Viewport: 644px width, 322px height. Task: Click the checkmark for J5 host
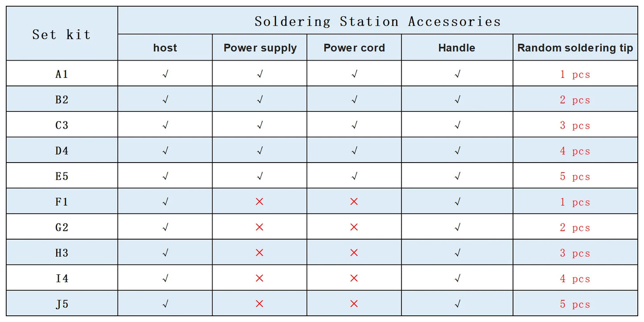(165, 304)
